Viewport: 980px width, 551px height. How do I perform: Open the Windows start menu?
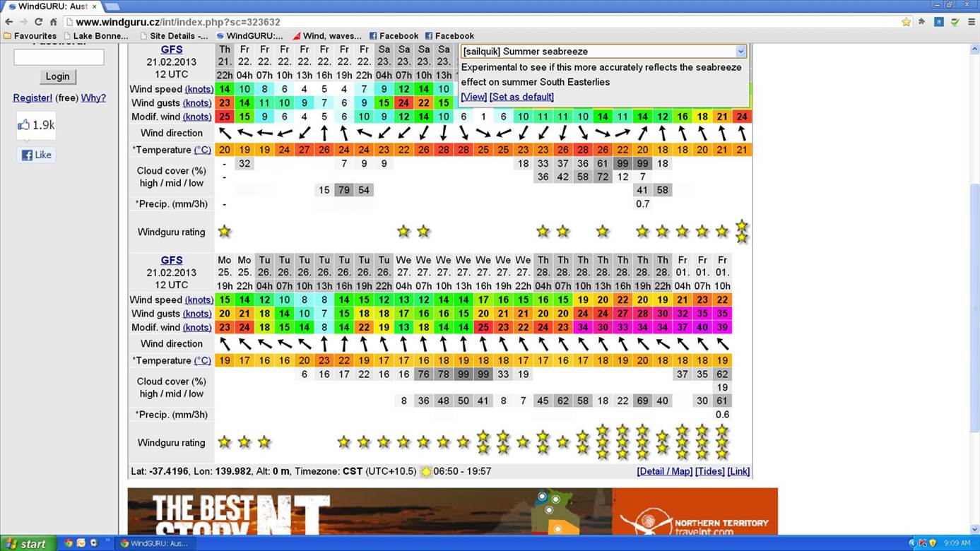tap(26, 543)
